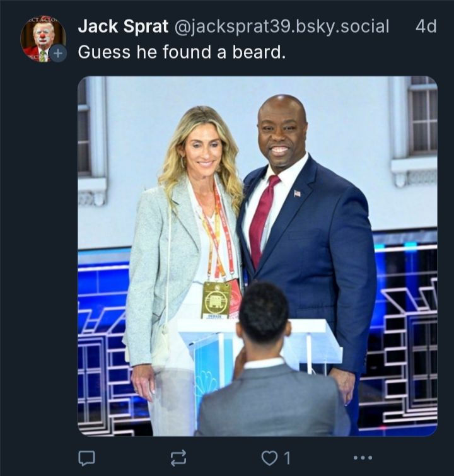Click the flag lapel pin in the photo
Image resolution: width=454 pixels, height=476 pixels.
(x=297, y=193)
